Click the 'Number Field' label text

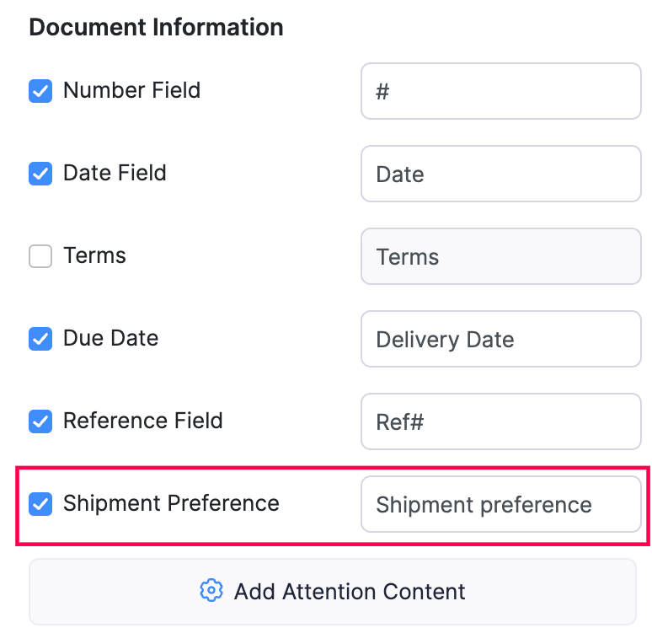[131, 90]
